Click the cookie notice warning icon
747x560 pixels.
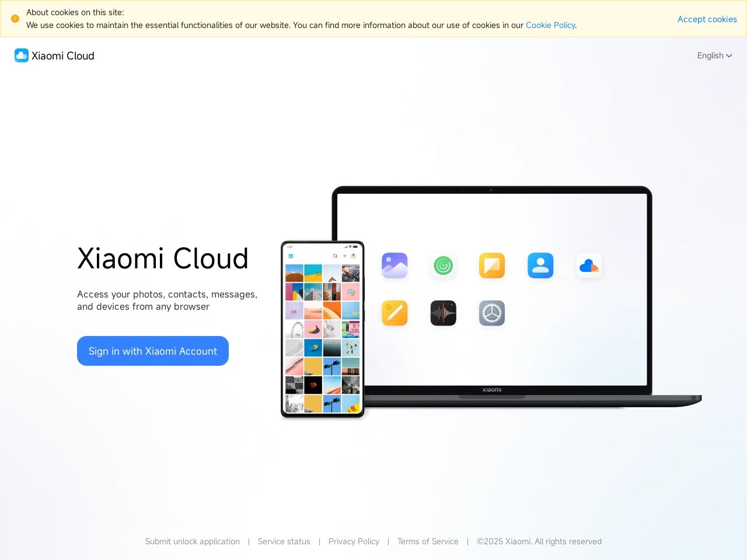pos(15,19)
